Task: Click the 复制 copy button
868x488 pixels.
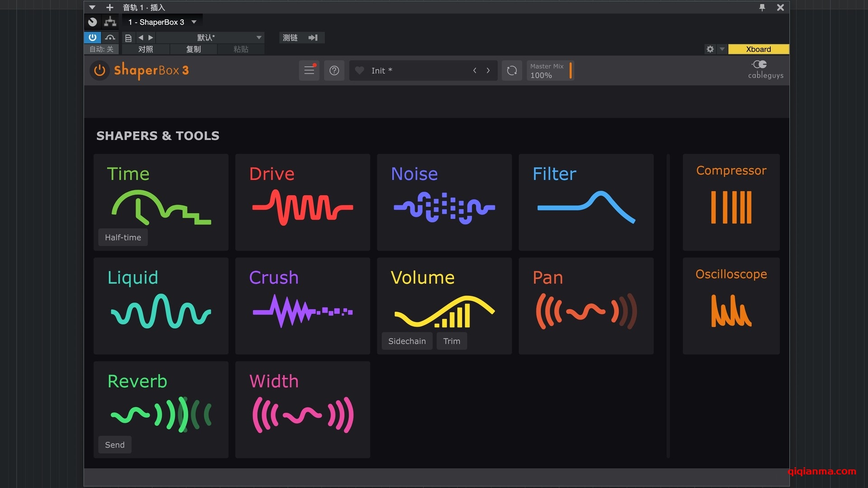Action: 193,49
